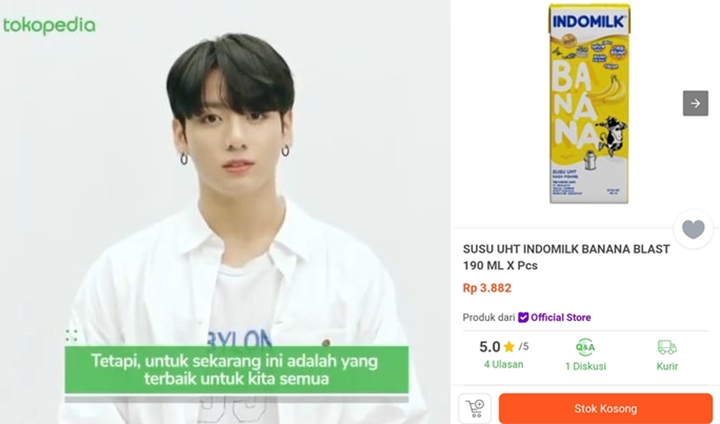Open the Official Store link
The image size is (720, 424).
pyautogui.click(x=561, y=317)
